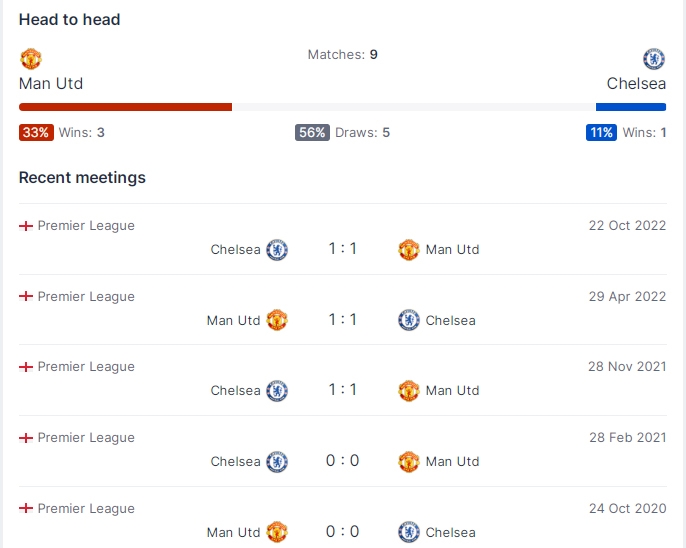Click the Man Utd crest in header
Viewport: 686px width, 548px height.
click(31, 59)
